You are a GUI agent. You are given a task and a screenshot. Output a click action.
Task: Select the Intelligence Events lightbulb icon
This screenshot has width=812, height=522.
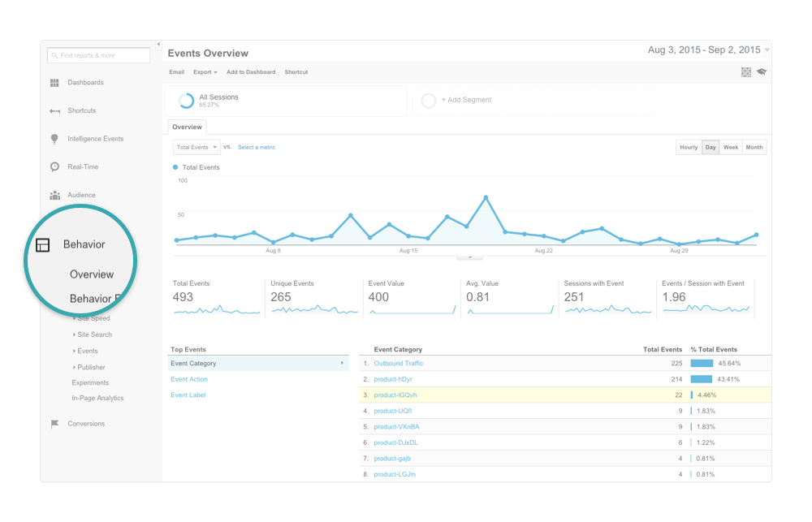point(54,139)
